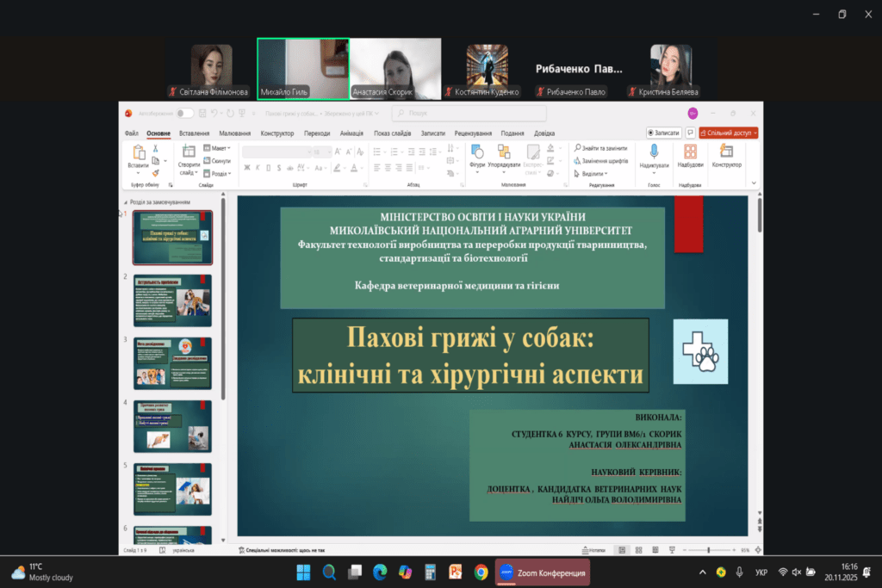Toggle bold formatting in the Шрифт group
The height and width of the screenshot is (588, 882).
click(x=246, y=167)
